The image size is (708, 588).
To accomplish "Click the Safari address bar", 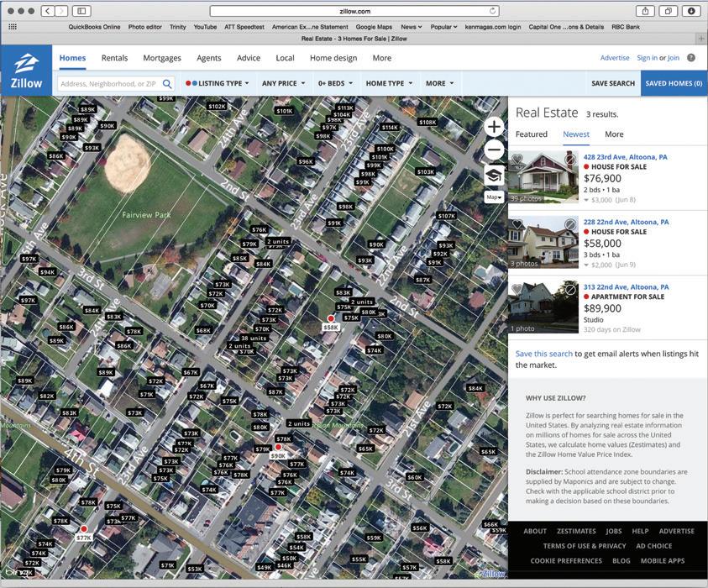I will [354, 11].
